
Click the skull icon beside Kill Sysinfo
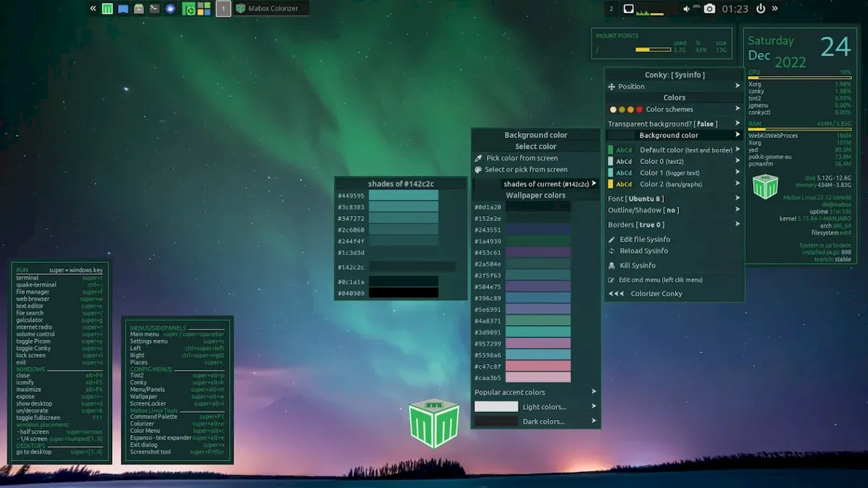[x=612, y=265]
